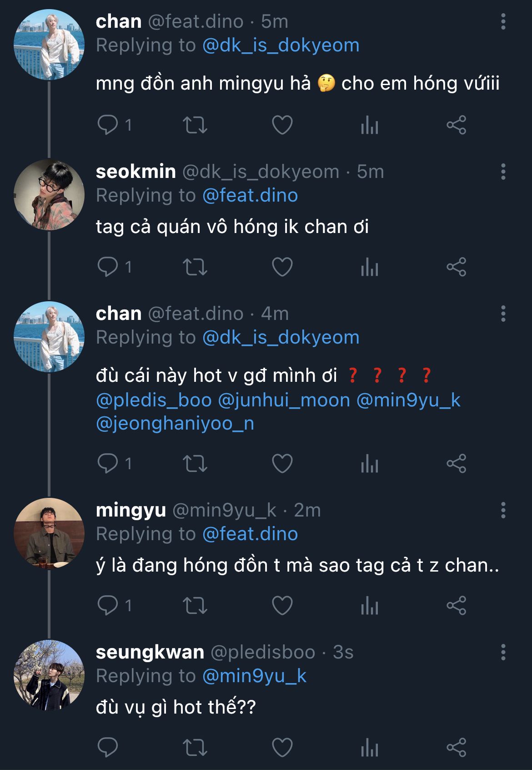
Task: Open seungkwan's profile avatar
Action: pos(49,675)
